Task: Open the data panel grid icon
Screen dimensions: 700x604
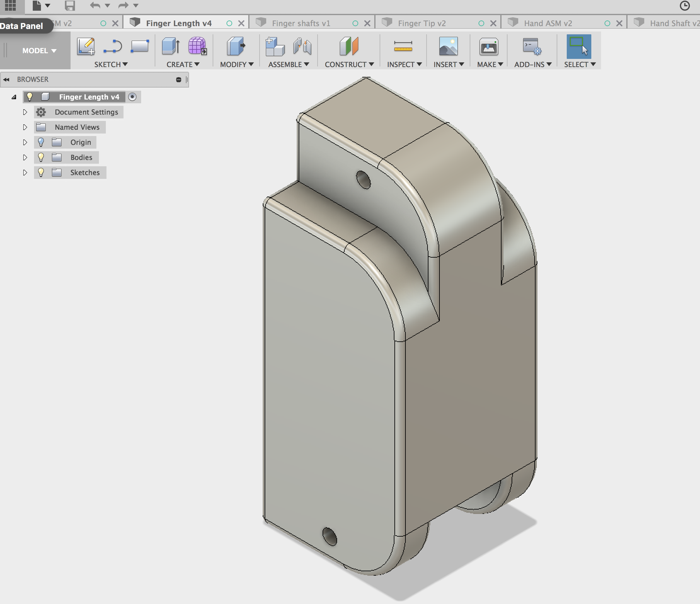Action: pyautogui.click(x=10, y=5)
